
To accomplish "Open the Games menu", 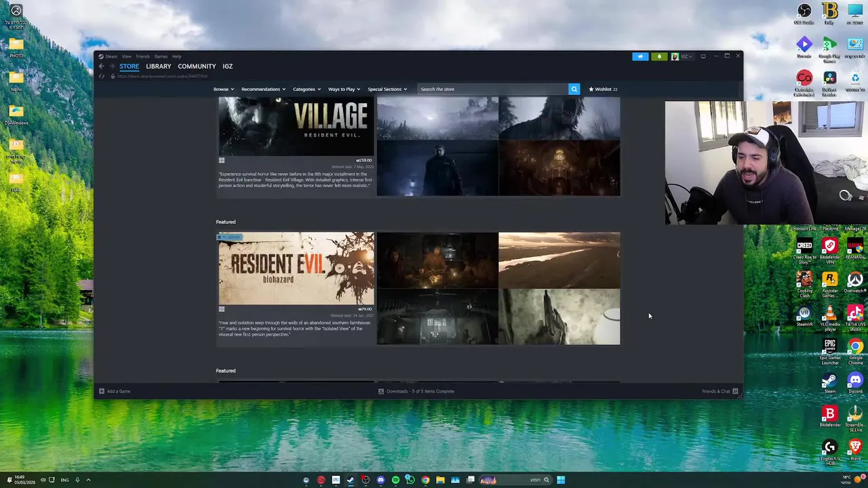I will tap(161, 56).
